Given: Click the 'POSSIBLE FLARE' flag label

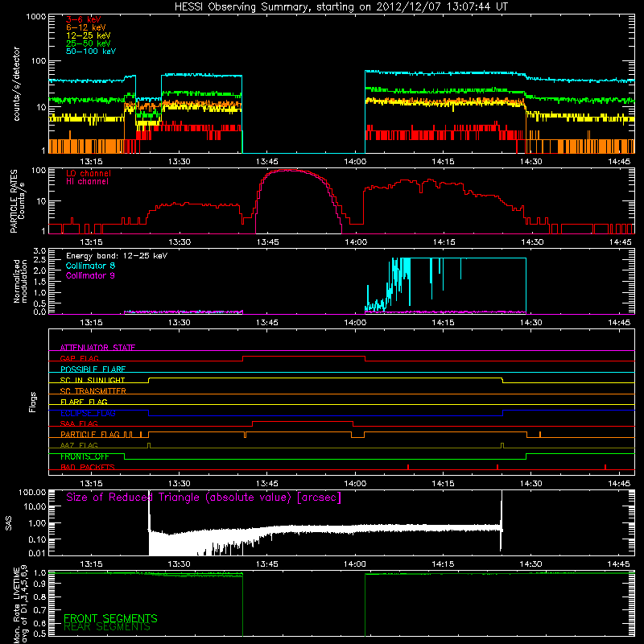Looking at the screenshot, I should 93,369.
